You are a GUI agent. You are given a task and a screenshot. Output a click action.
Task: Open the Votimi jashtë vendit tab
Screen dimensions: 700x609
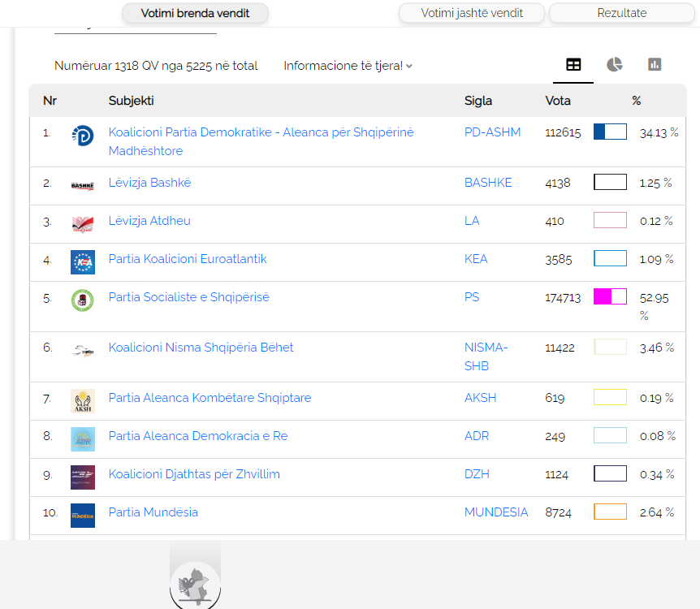point(471,13)
